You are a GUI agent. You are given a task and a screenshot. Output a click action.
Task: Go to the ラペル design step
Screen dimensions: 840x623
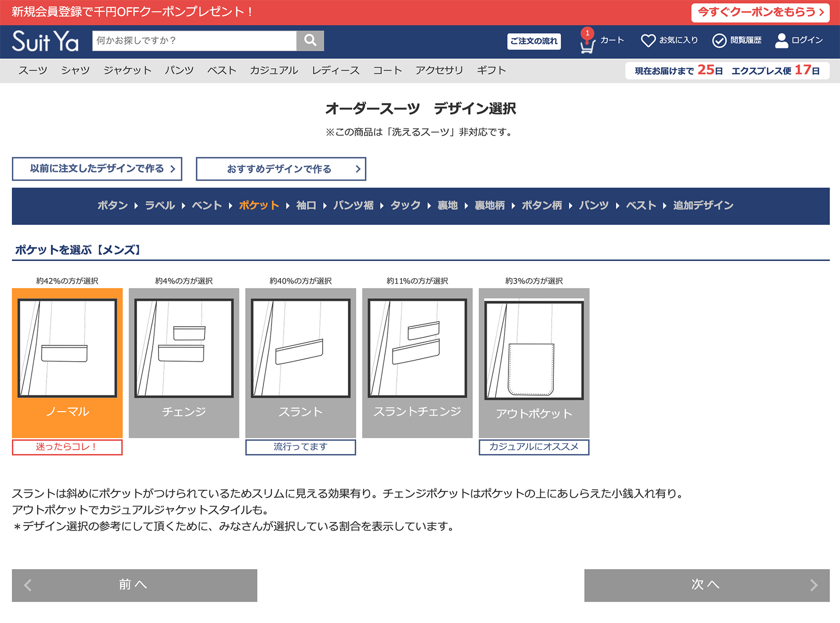click(160, 206)
